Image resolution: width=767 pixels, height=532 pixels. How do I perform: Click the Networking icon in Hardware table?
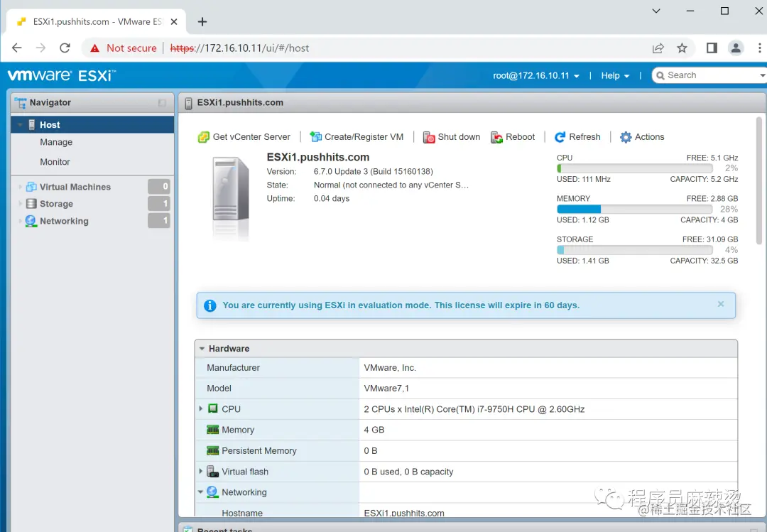coord(212,492)
